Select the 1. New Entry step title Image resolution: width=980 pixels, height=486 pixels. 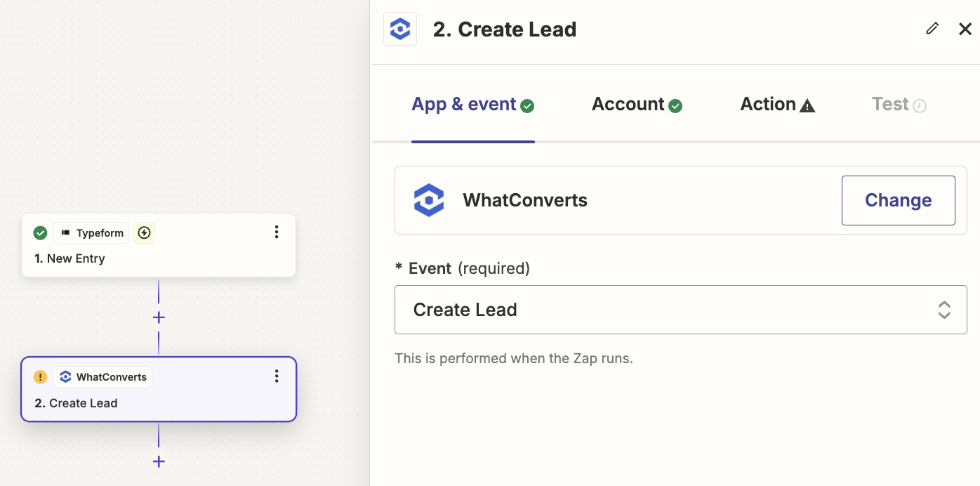tap(69, 258)
